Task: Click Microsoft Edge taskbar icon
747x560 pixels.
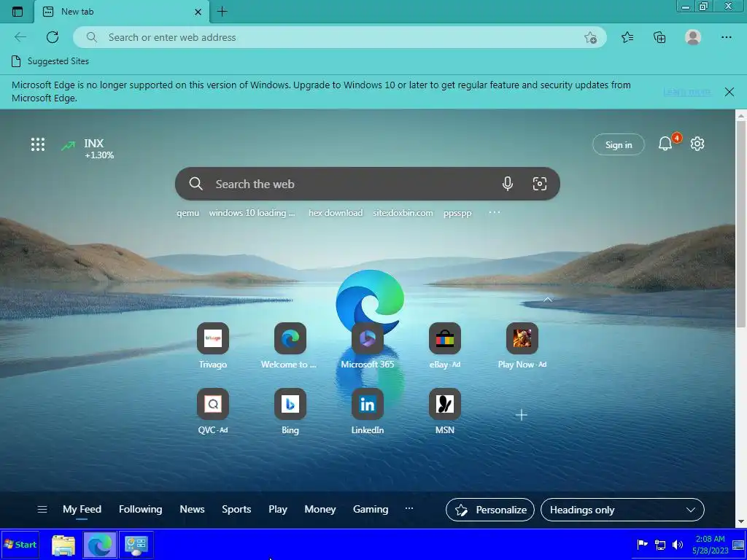Action: pos(99,545)
